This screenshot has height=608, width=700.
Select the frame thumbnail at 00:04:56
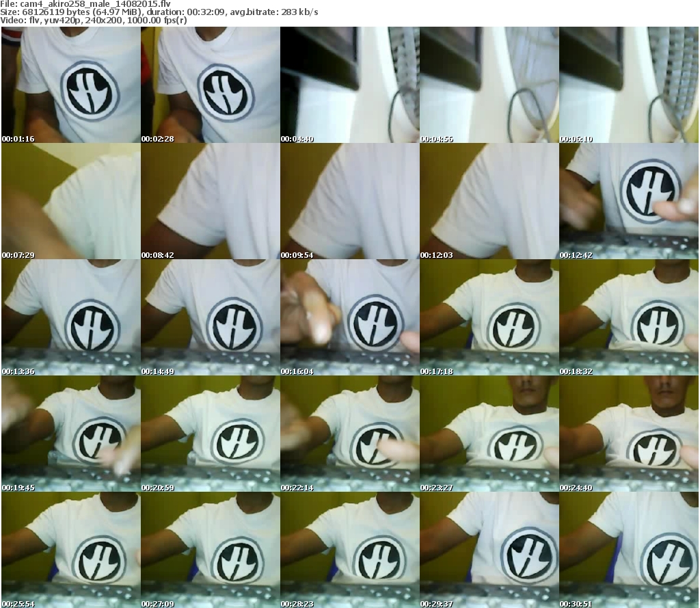point(489,85)
